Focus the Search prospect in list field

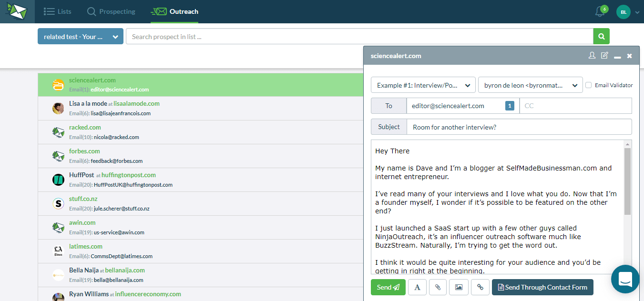point(359,37)
